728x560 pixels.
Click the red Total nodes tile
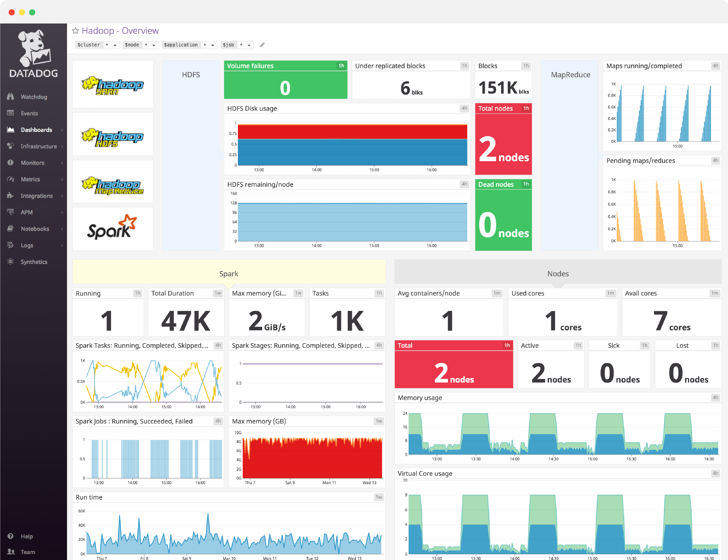(x=503, y=140)
